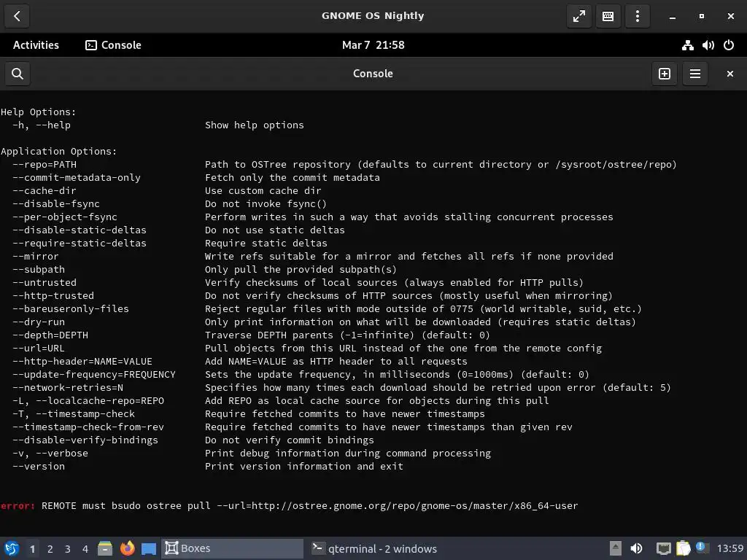747x560 pixels.
Task: Open search in Console window
Action: [18, 74]
